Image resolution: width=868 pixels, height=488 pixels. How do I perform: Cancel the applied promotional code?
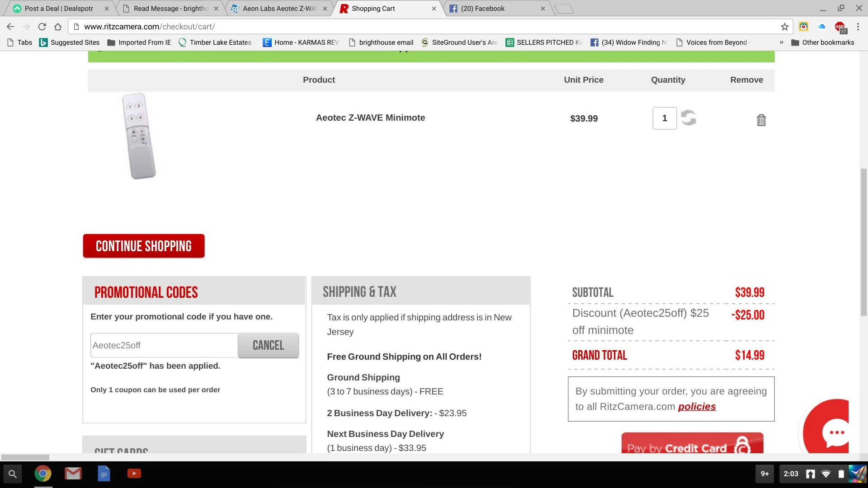(x=269, y=345)
